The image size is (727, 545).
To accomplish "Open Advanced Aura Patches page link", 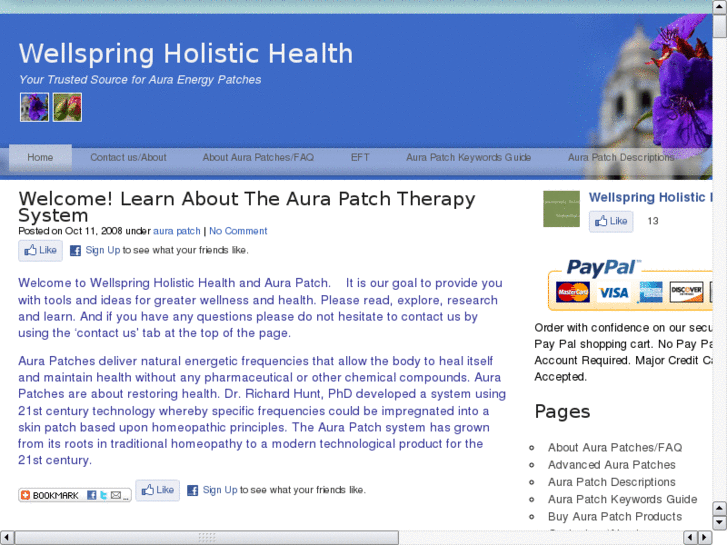I will (612, 465).
